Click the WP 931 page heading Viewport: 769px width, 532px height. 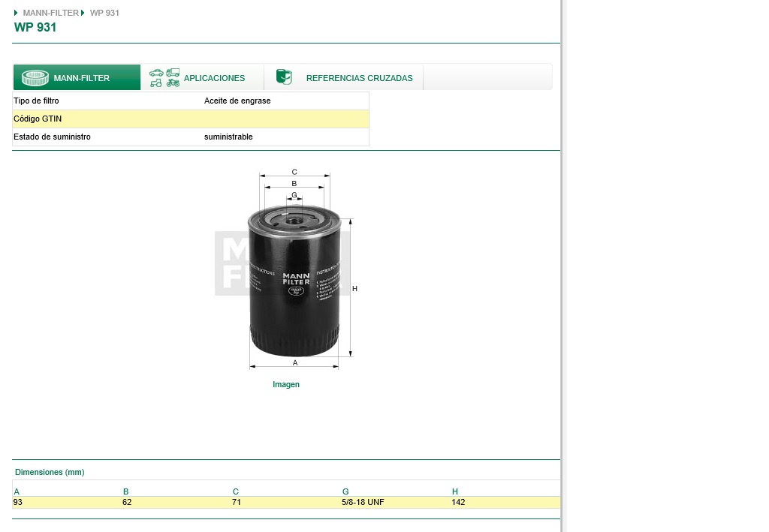[35, 28]
